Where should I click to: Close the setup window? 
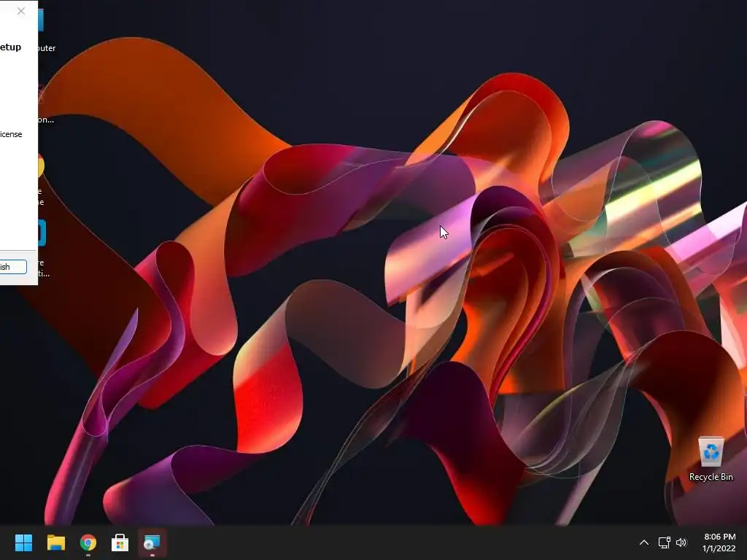pos(21,11)
